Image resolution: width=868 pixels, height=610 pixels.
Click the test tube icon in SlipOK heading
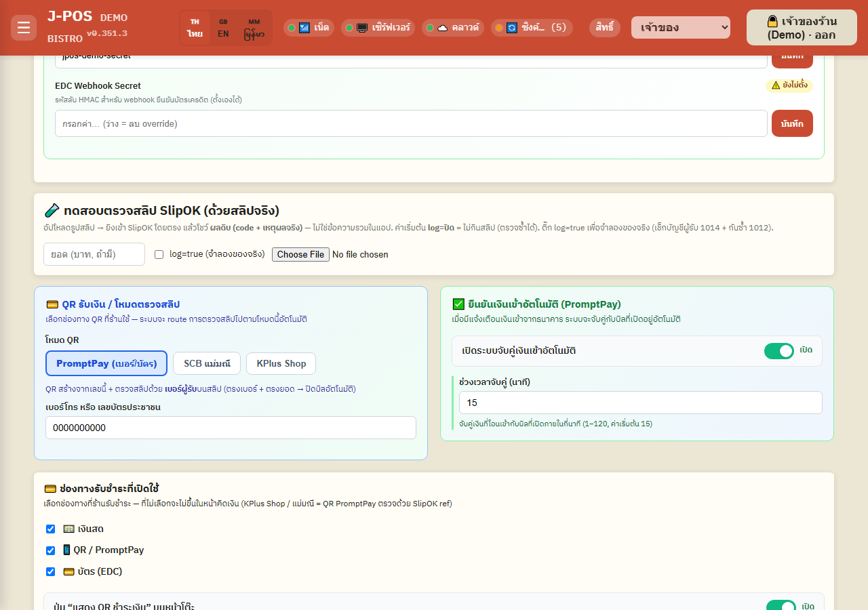52,210
